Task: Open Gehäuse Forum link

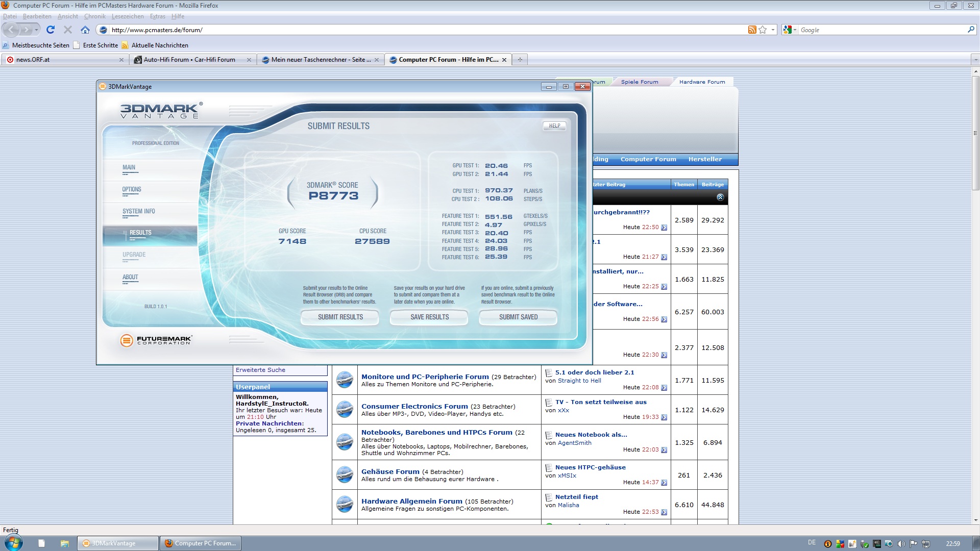Action: point(390,471)
